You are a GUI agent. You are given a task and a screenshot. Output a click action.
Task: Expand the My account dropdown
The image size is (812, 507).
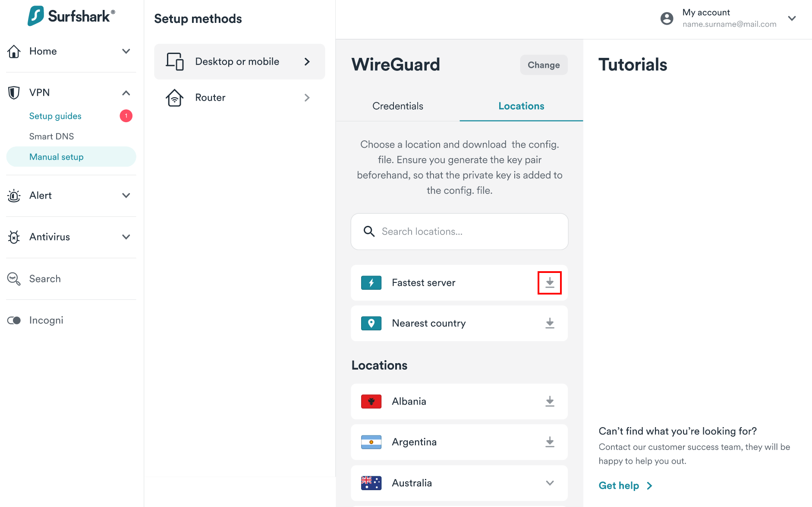[x=792, y=18]
